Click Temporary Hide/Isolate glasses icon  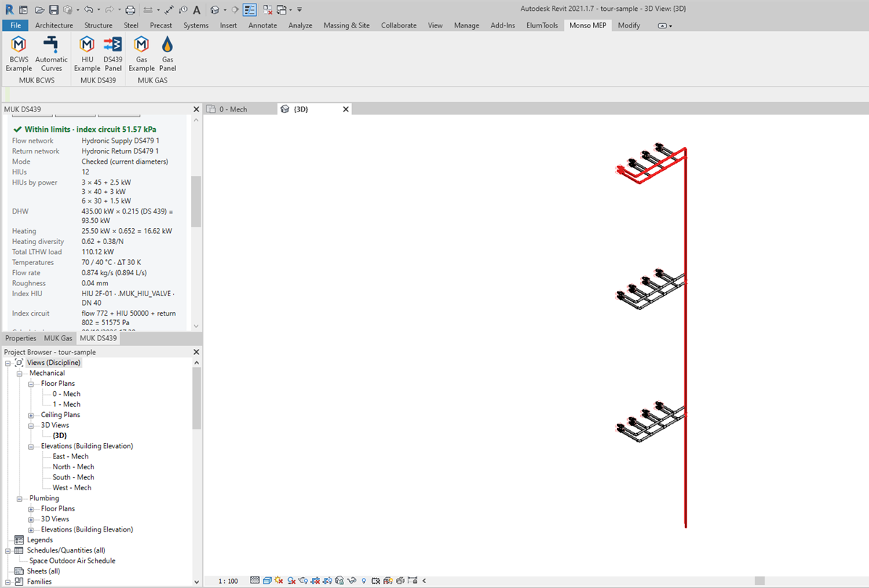click(x=352, y=581)
